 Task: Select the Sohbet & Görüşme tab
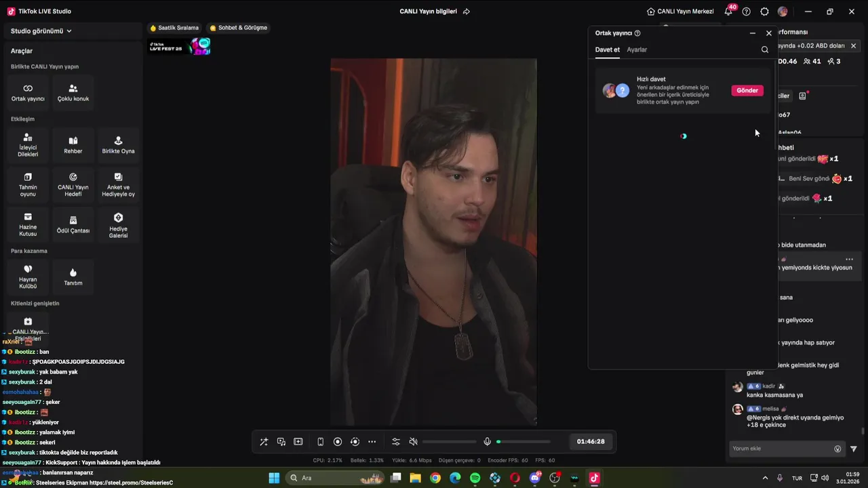[x=238, y=28]
